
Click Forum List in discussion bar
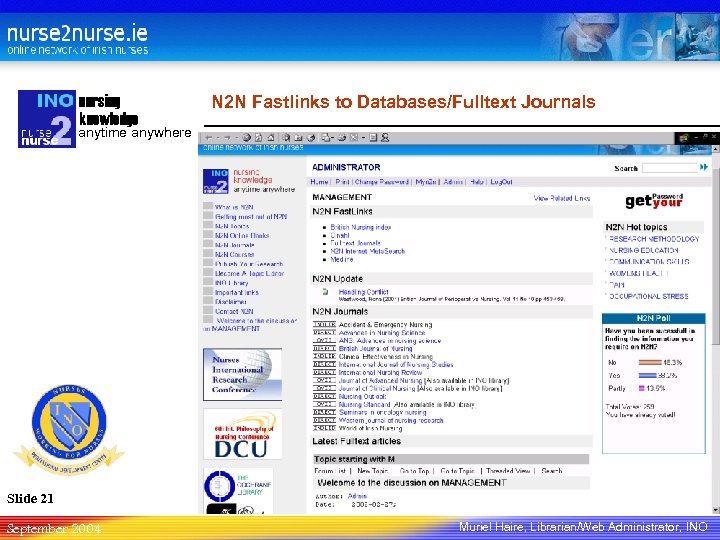pos(330,471)
